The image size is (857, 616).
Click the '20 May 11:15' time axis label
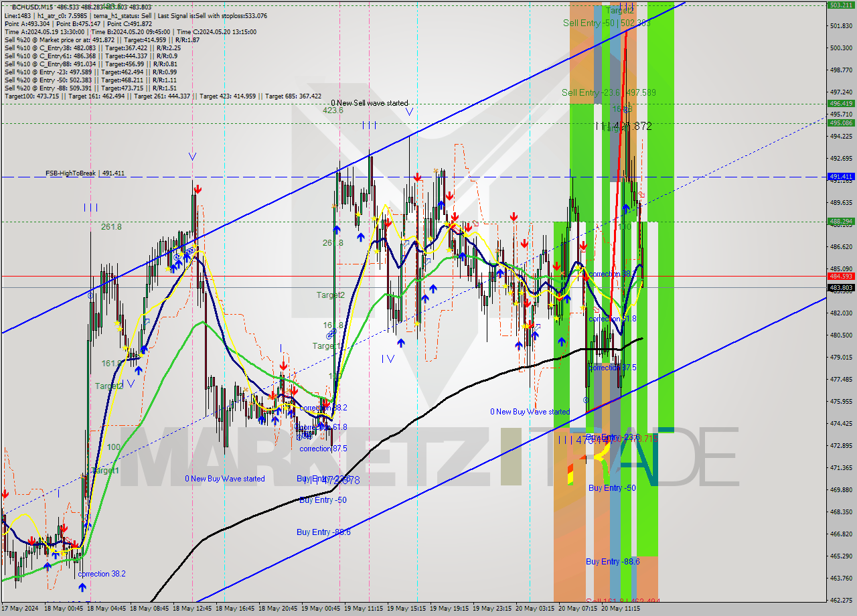pos(621,609)
